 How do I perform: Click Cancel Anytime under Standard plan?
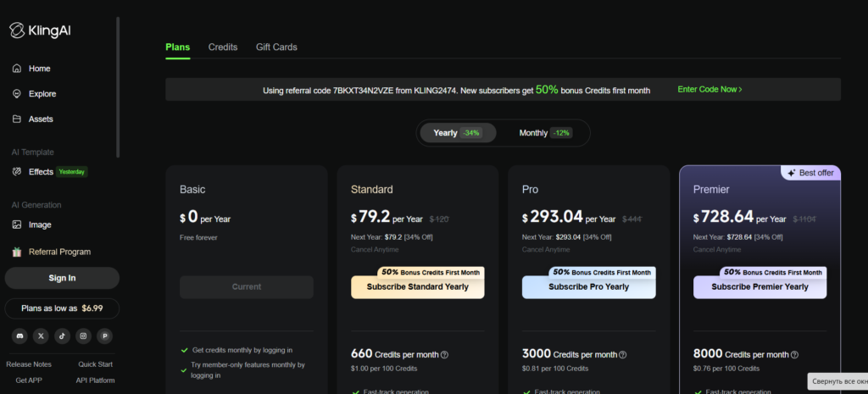pyautogui.click(x=375, y=250)
